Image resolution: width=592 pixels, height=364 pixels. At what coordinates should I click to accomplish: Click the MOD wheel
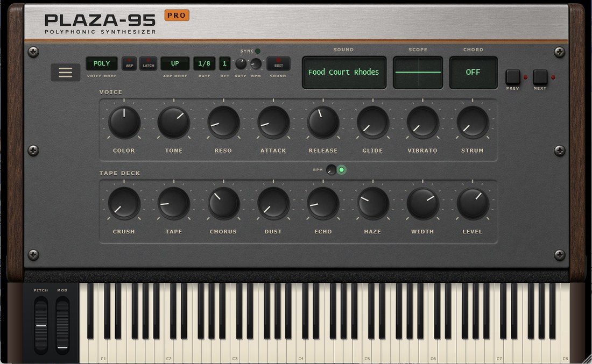tap(62, 325)
